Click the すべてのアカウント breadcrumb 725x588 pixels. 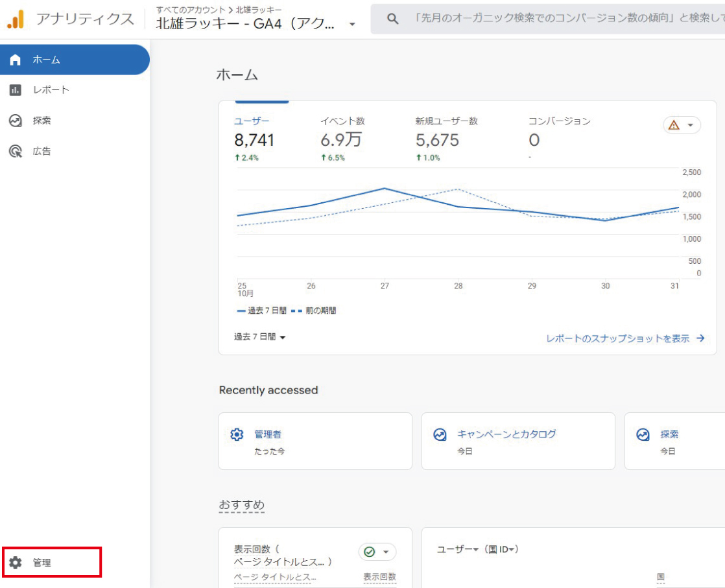click(x=191, y=10)
